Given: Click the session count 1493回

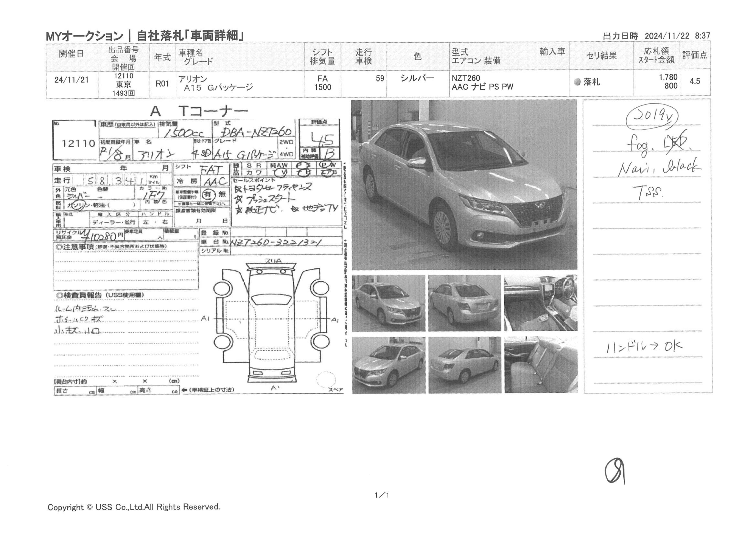Looking at the screenshot, I should point(123,93).
